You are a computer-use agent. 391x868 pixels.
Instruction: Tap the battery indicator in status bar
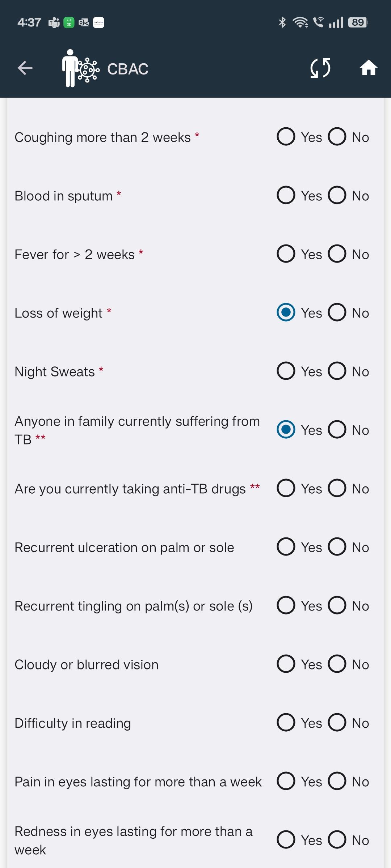[x=358, y=22]
